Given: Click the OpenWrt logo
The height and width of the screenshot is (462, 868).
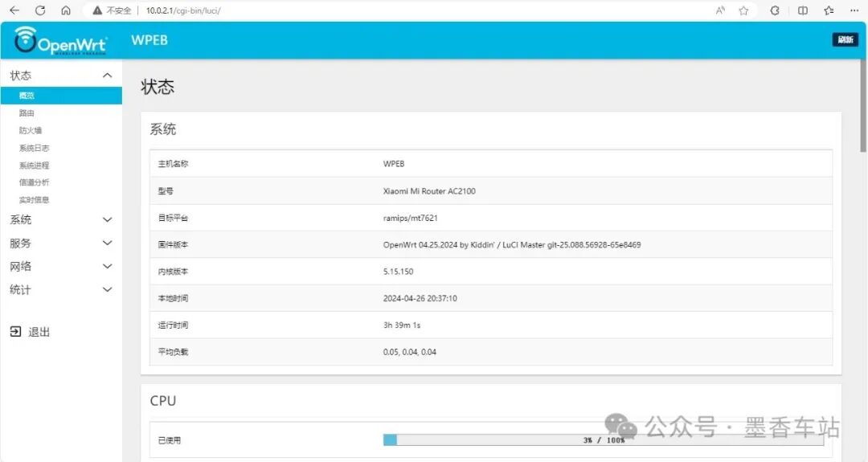Looking at the screenshot, I should (60, 40).
